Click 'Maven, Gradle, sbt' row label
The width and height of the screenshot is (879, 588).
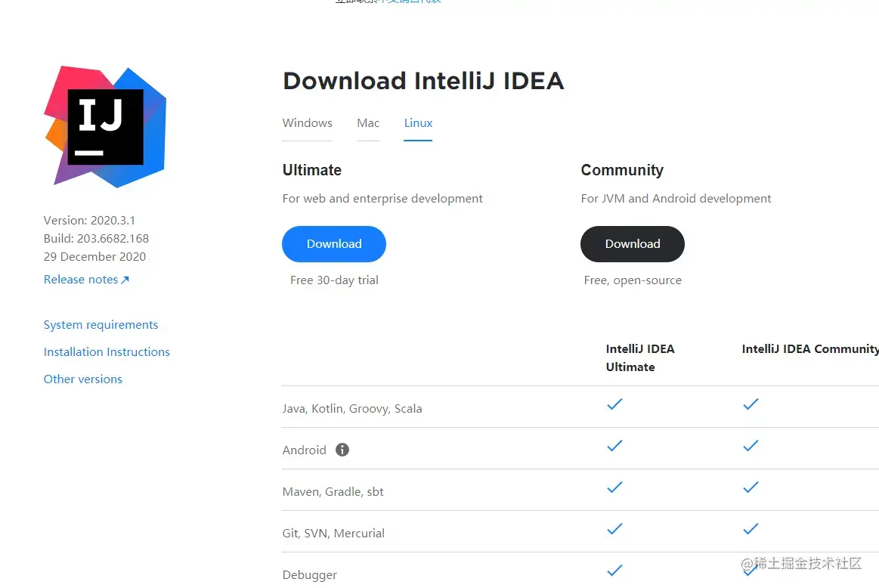333,491
